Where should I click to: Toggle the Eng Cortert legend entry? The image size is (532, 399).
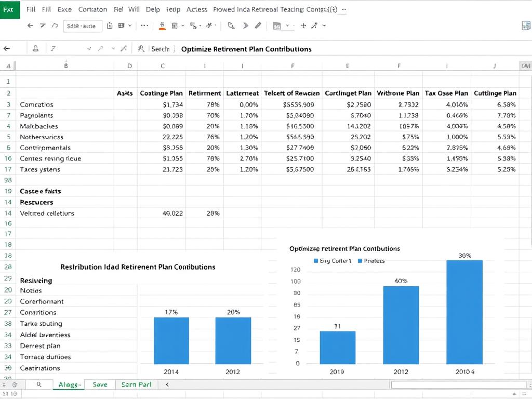(x=332, y=260)
